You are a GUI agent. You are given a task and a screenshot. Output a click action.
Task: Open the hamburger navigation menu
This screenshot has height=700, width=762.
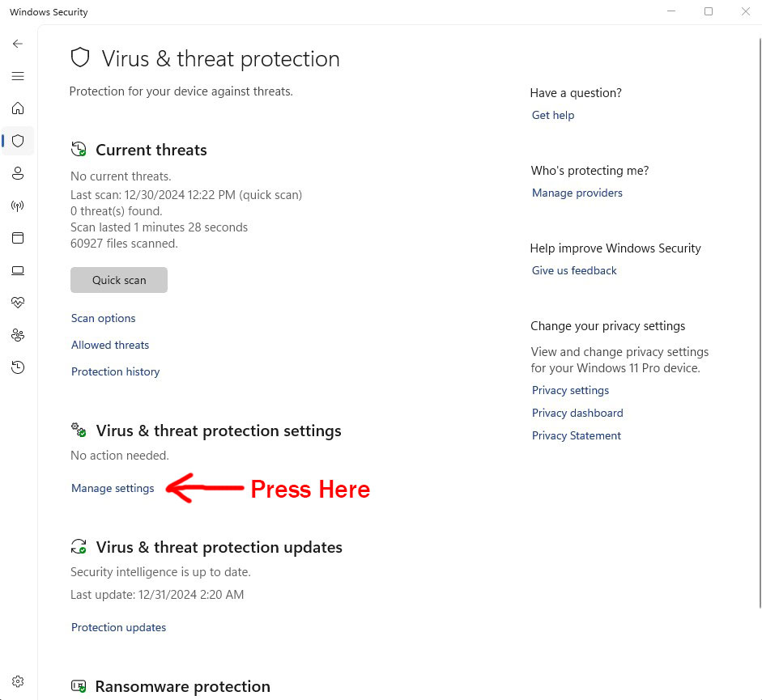tap(18, 76)
